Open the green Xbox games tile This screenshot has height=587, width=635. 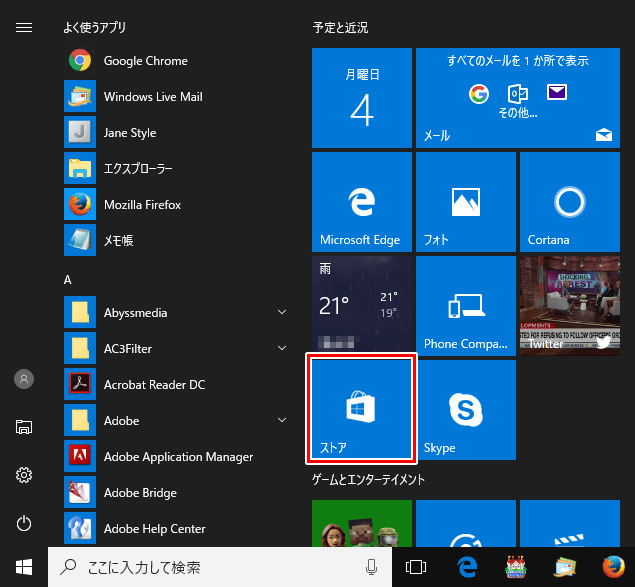pos(362,523)
